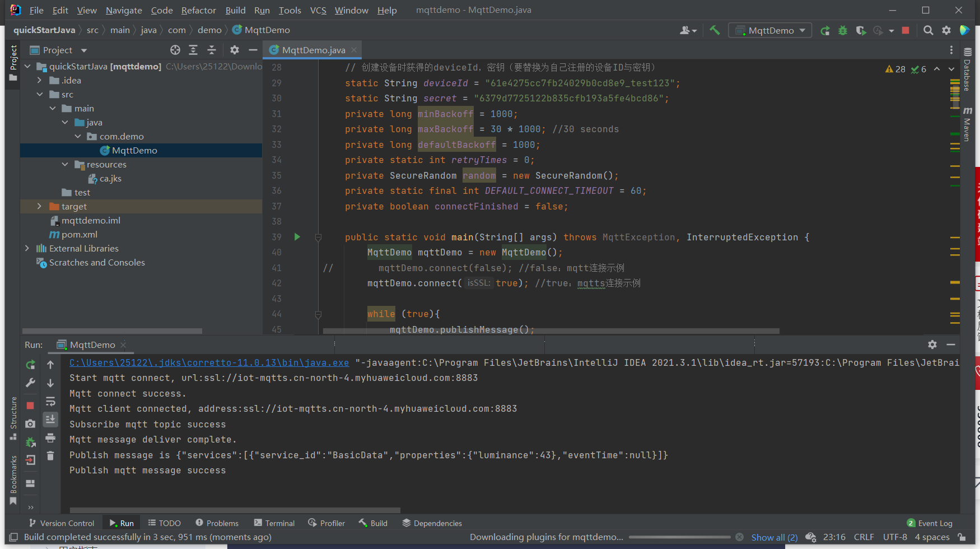Open the Refactor menu
Screen dimensions: 980x549
pyautogui.click(x=198, y=10)
